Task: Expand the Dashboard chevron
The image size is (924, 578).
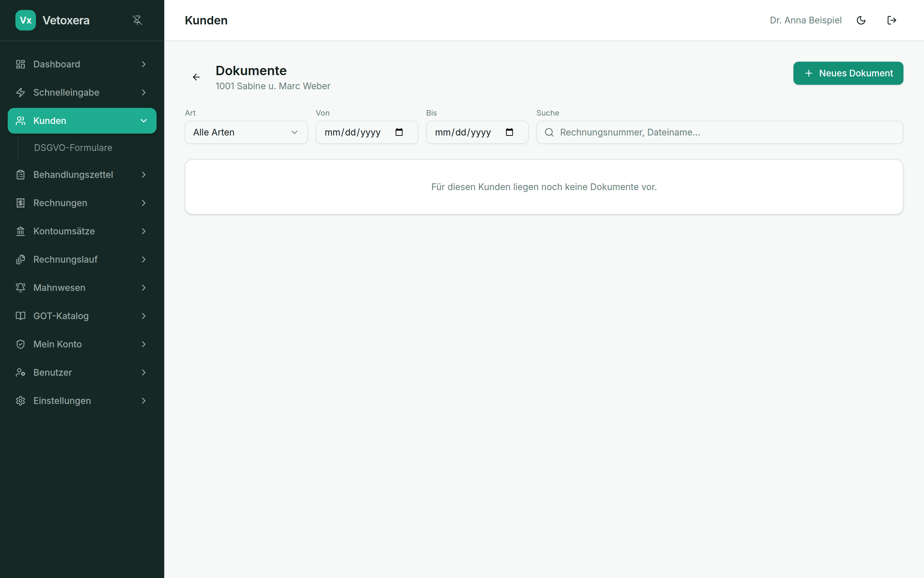Action: (143, 64)
